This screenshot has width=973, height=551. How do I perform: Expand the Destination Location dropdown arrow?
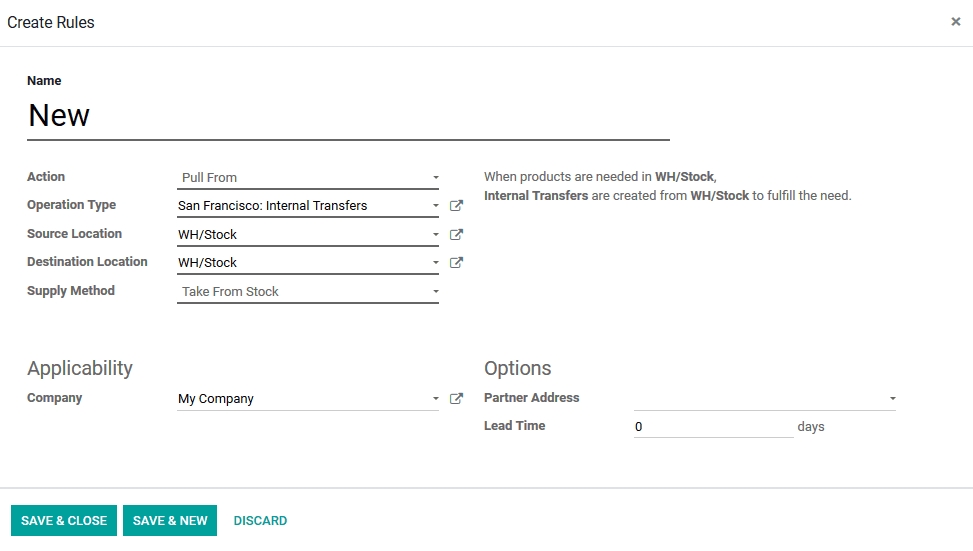click(436, 263)
